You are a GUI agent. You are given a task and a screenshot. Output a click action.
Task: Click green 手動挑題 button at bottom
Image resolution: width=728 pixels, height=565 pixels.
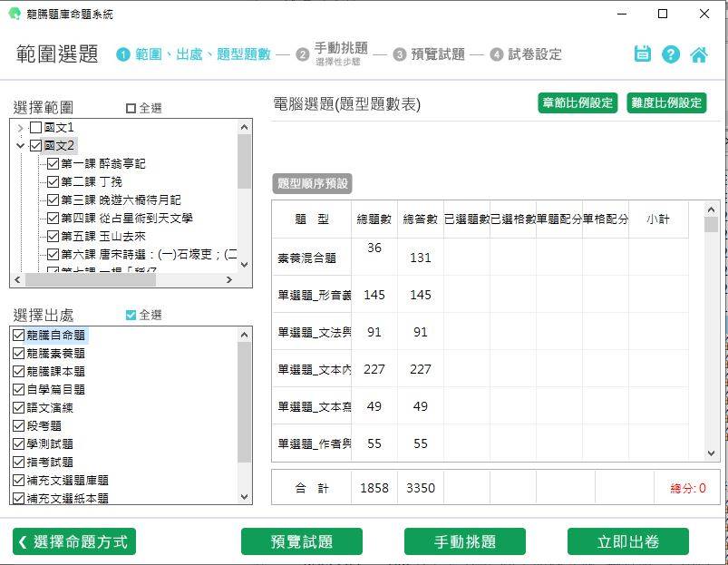click(465, 541)
